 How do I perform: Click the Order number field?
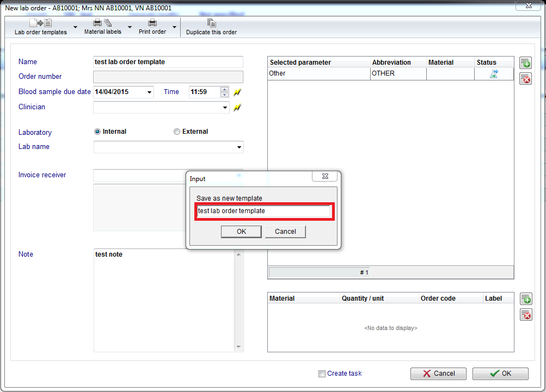[x=168, y=77]
